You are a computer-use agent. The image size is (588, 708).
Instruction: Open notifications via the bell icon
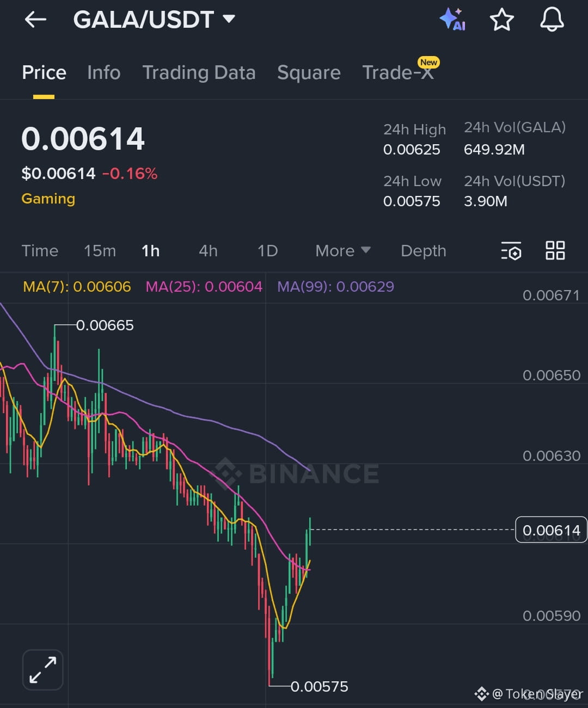tap(552, 19)
